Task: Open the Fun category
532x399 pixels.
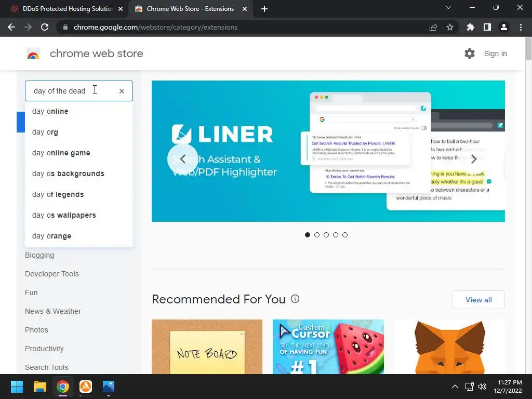Action: pyautogui.click(x=31, y=292)
